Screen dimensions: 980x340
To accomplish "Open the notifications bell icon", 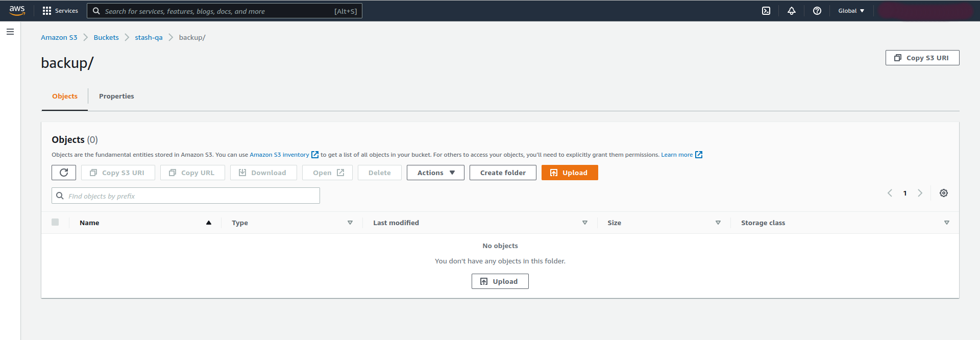I will point(792,11).
